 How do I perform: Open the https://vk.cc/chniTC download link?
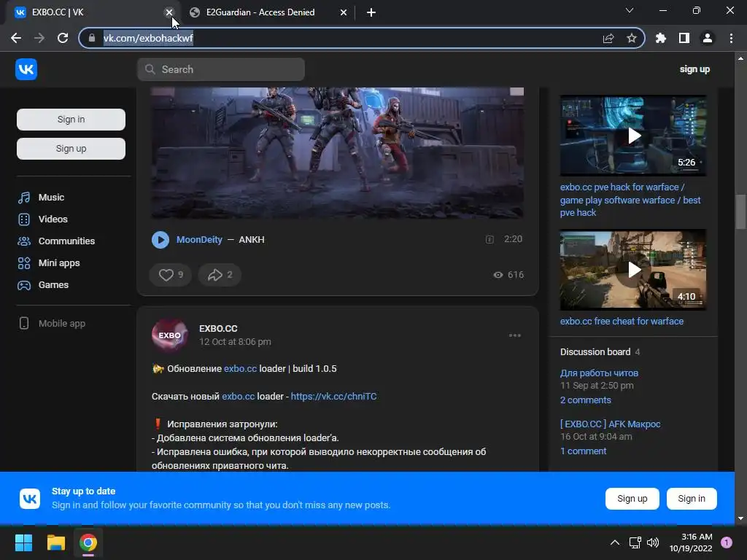click(x=333, y=396)
